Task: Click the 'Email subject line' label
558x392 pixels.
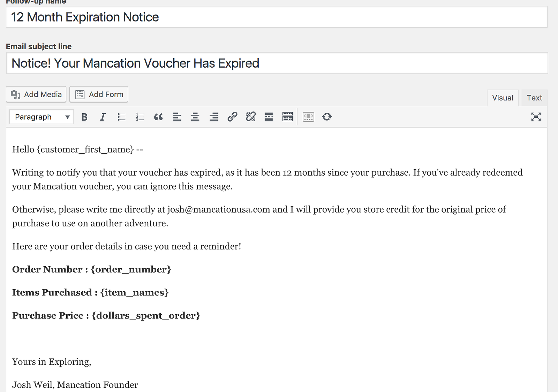Action: tap(39, 46)
